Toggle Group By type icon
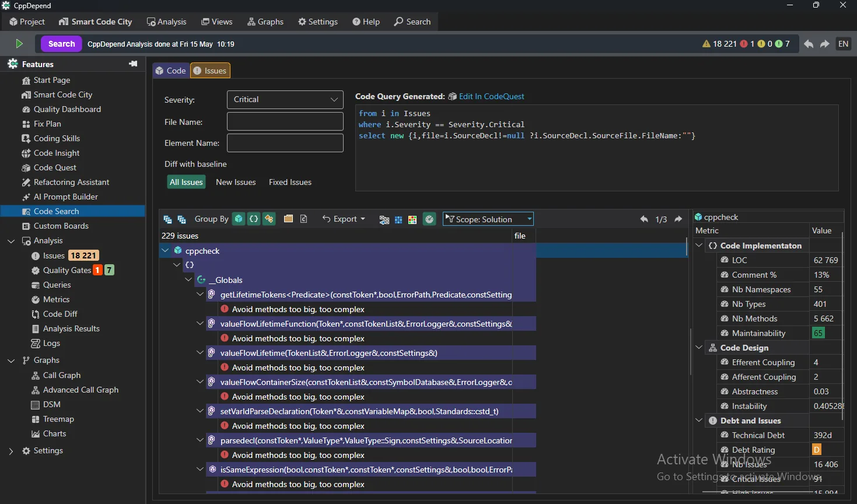Viewport: 857px width, 504px height. click(x=269, y=219)
